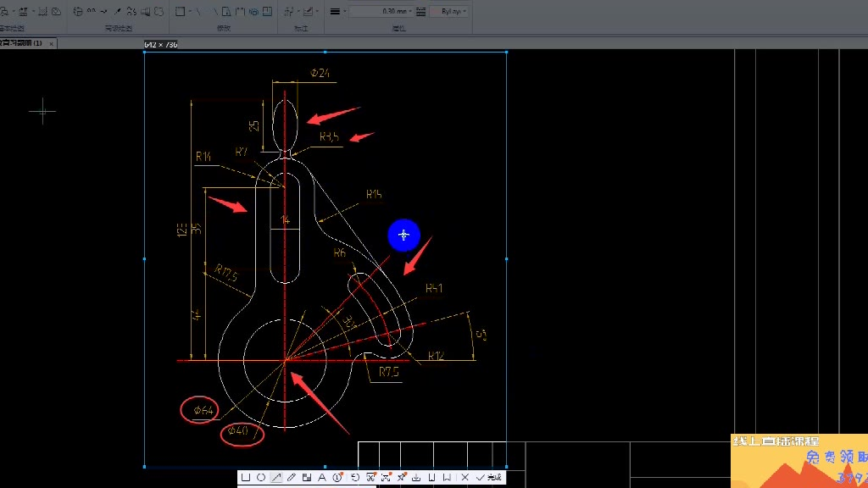Select the rectangle annotation tool
Viewport: 868px width, 488px height.
tap(246, 478)
